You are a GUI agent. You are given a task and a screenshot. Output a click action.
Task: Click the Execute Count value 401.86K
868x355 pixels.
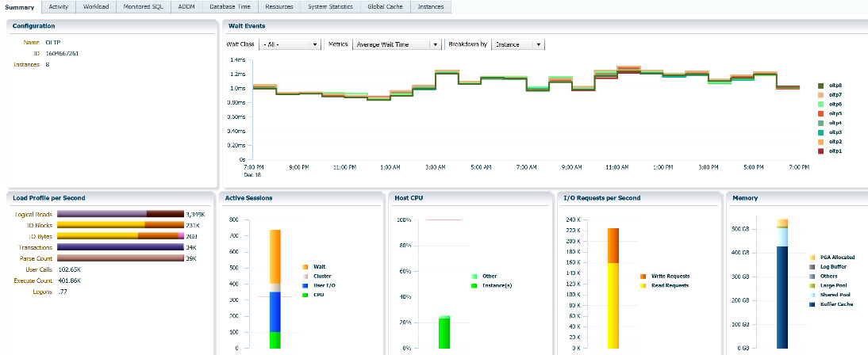pyautogui.click(x=69, y=281)
